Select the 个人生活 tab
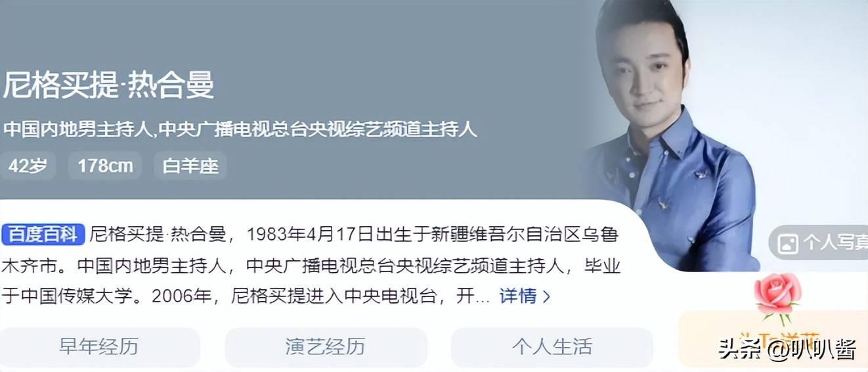 tap(552, 346)
